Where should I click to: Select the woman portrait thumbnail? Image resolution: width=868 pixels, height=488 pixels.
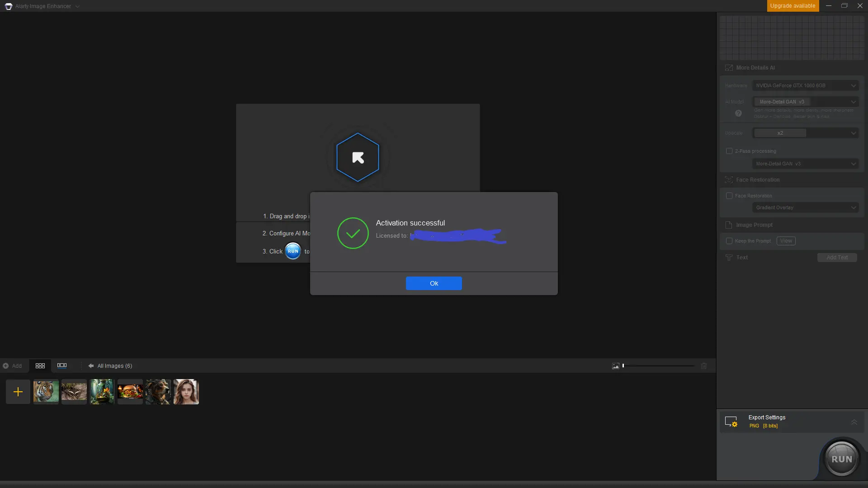click(186, 392)
